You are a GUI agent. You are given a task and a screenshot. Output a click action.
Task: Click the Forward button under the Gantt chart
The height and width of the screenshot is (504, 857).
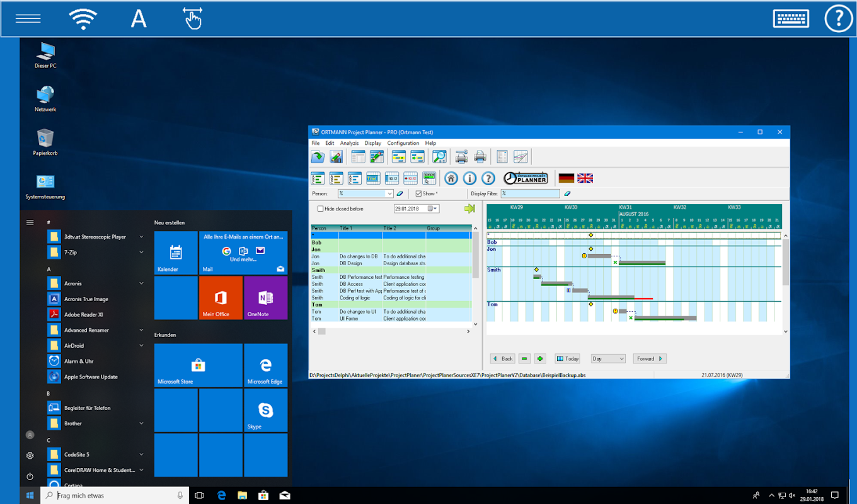[x=649, y=358]
